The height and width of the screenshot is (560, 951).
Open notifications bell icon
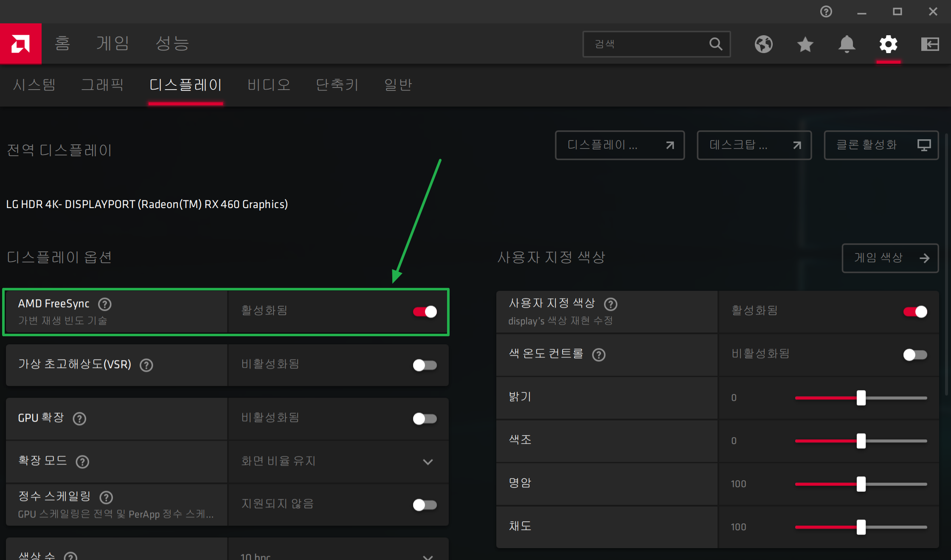pos(847,44)
